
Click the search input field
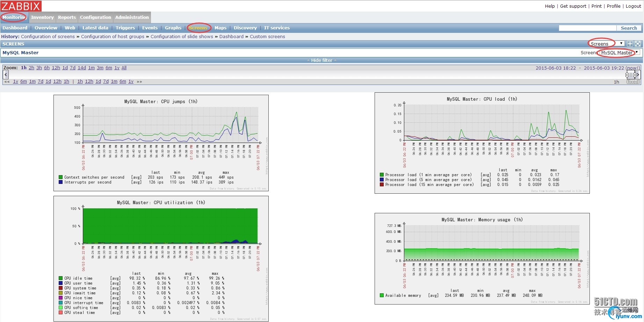pyautogui.click(x=587, y=28)
